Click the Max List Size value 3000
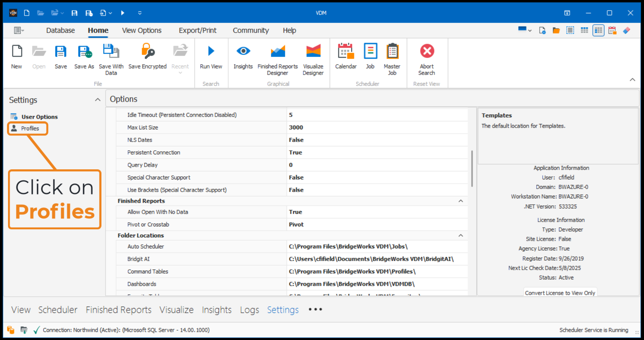The height and width of the screenshot is (340, 644). tap(377, 127)
